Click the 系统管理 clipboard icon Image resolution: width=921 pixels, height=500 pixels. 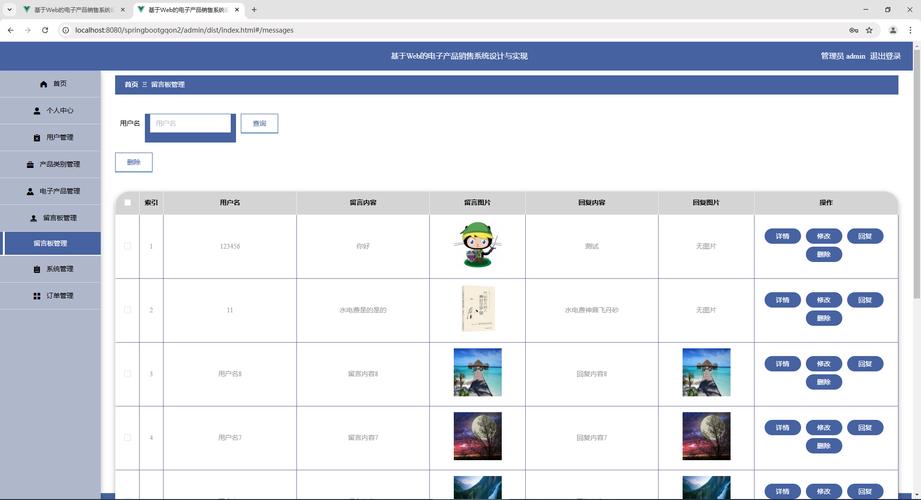[x=36, y=269]
